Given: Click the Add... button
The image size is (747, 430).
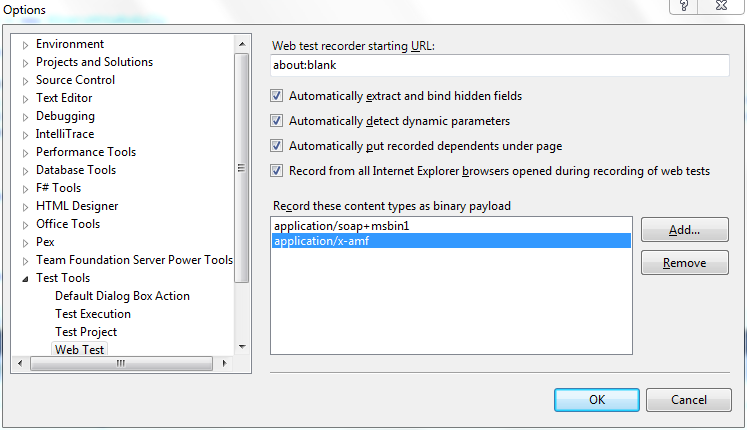Looking at the screenshot, I should (x=685, y=230).
